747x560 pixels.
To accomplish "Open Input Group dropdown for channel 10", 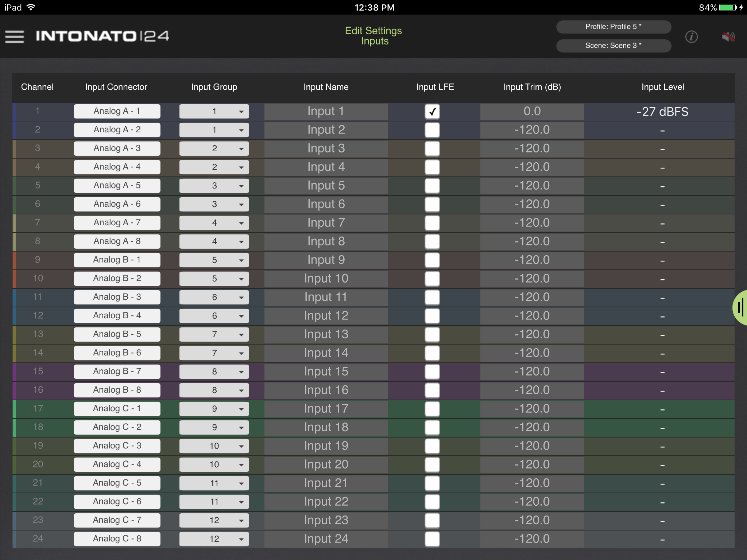I will pos(214,279).
